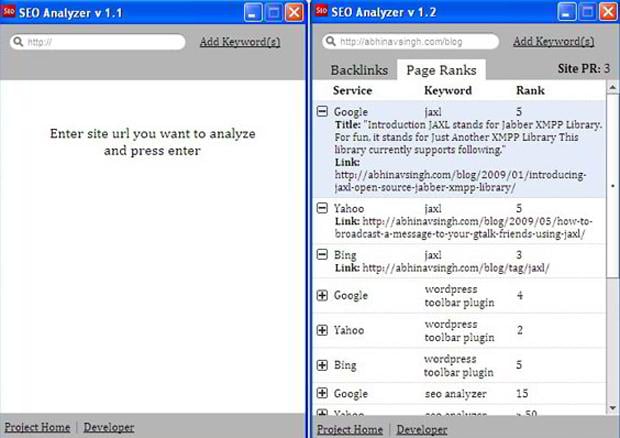Expand the Yahoo wordpress toolbar plugin row
The height and width of the screenshot is (438, 620).
(322, 330)
